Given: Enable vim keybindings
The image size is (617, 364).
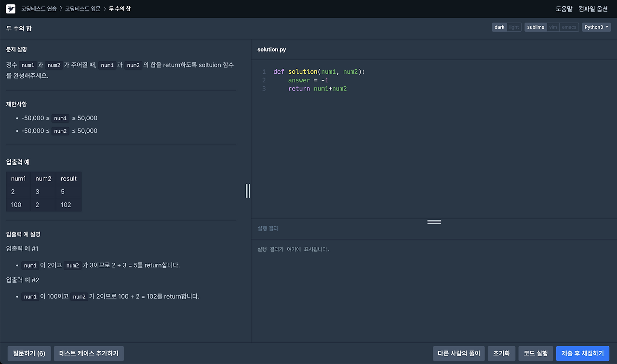Looking at the screenshot, I should click(x=553, y=27).
